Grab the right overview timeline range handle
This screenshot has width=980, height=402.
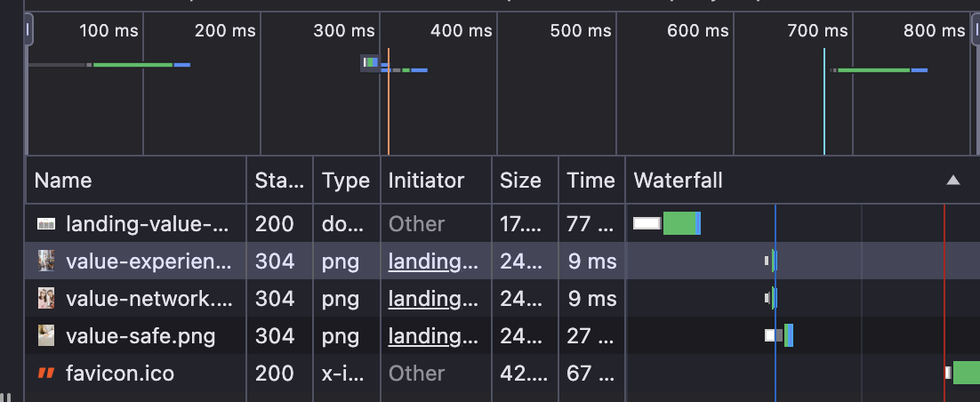tap(975, 30)
